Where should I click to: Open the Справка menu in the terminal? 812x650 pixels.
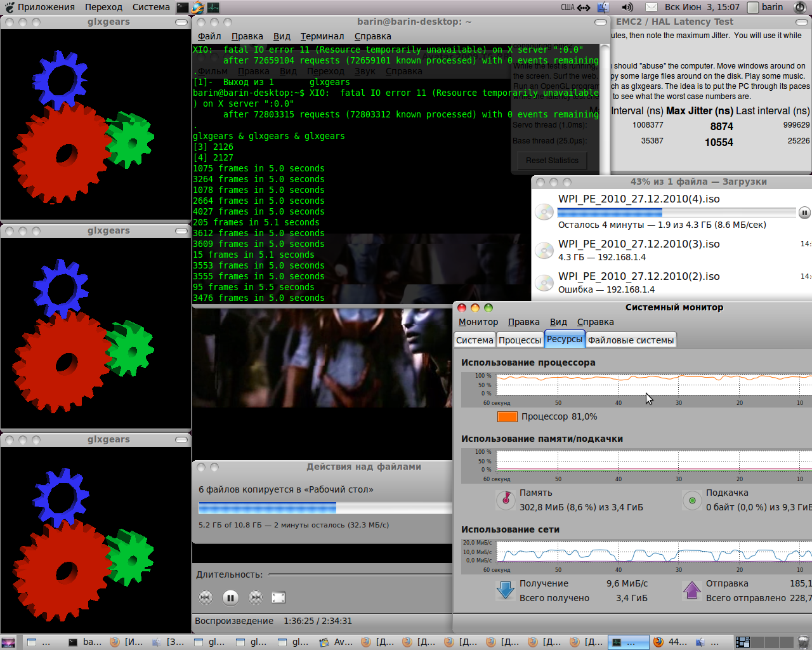(x=373, y=36)
